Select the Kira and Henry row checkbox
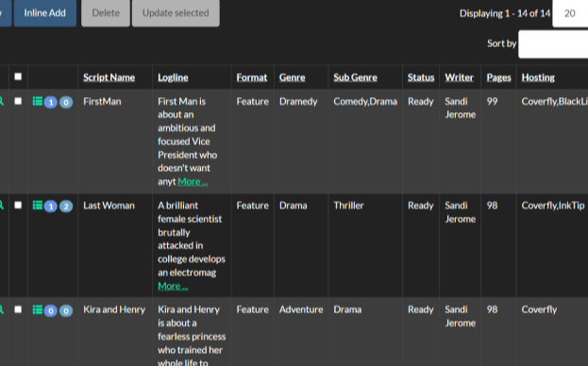This screenshot has width=588, height=366. 18,309
